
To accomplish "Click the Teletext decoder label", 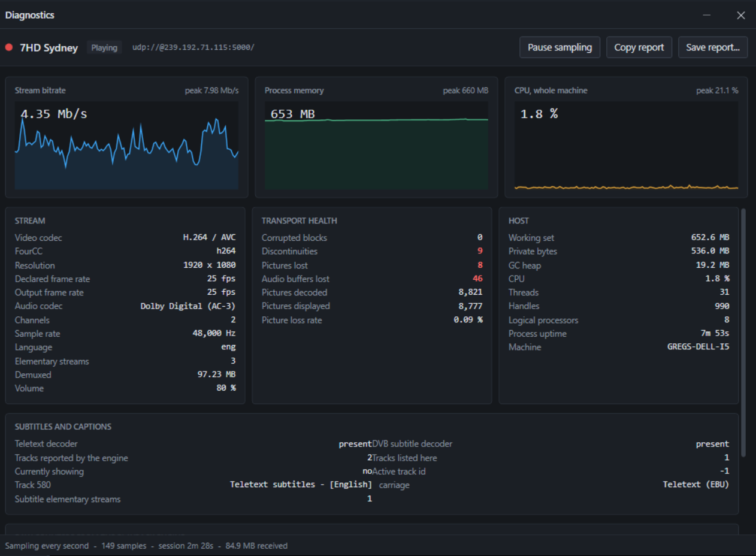I will [46, 444].
